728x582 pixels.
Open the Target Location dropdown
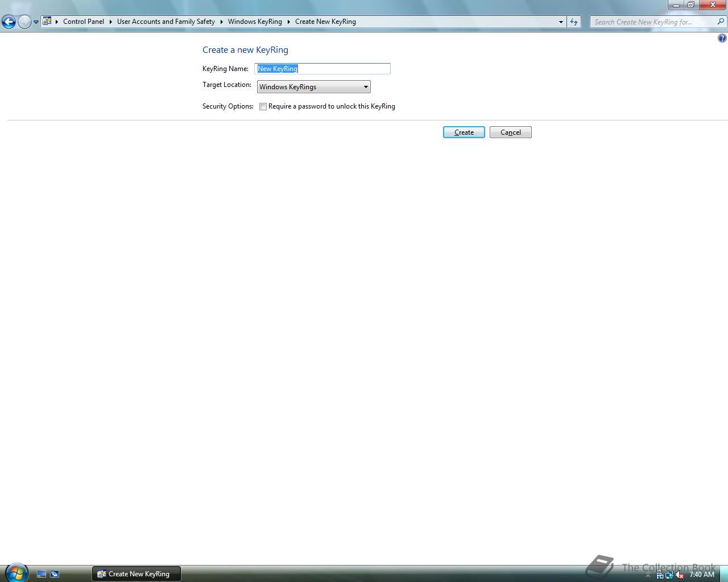point(314,87)
